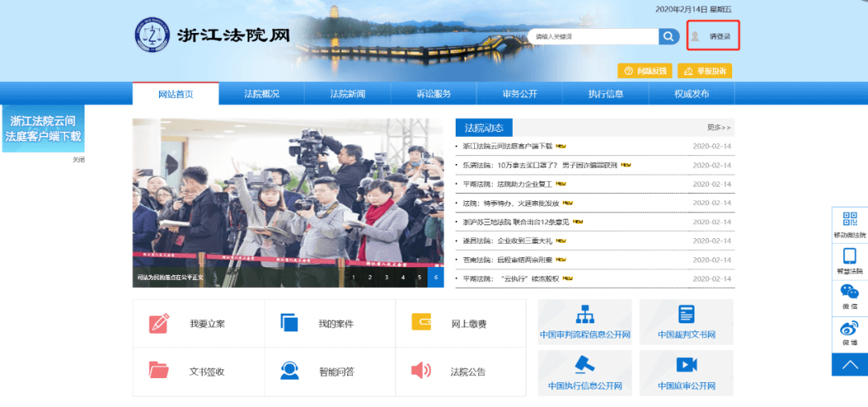
Task: Click the blue search magnifier icon
Action: [x=669, y=36]
